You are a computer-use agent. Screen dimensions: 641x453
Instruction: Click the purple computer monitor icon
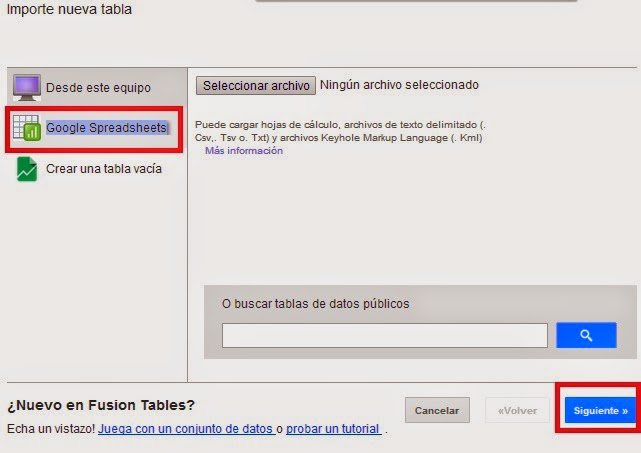(x=27, y=87)
